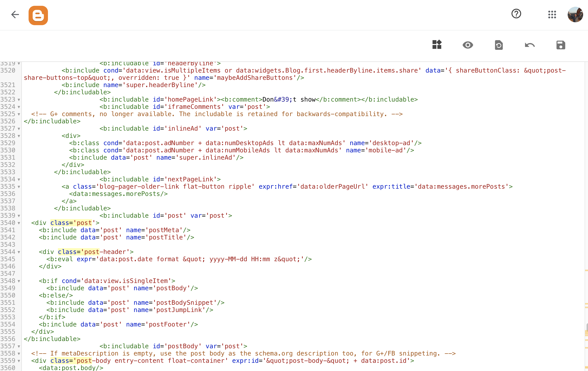Click 'post-body entry-content float-container' class
This screenshot has width=588, height=371.
click(x=151, y=361)
